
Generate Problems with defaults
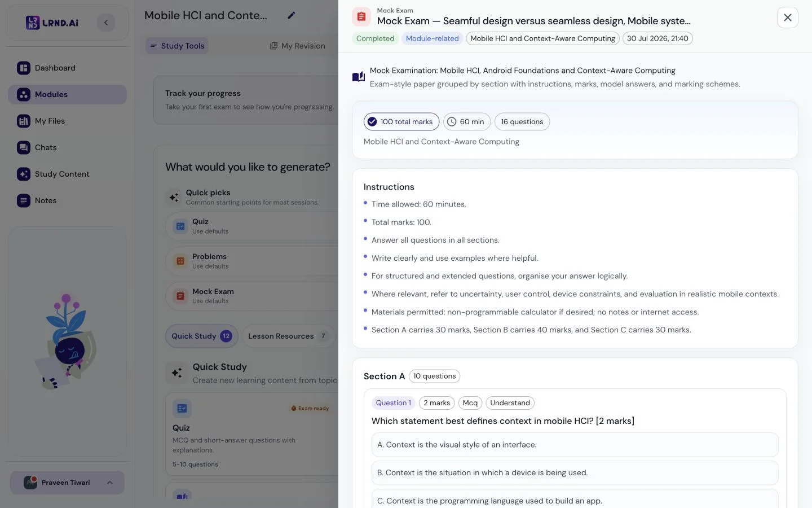(x=252, y=261)
